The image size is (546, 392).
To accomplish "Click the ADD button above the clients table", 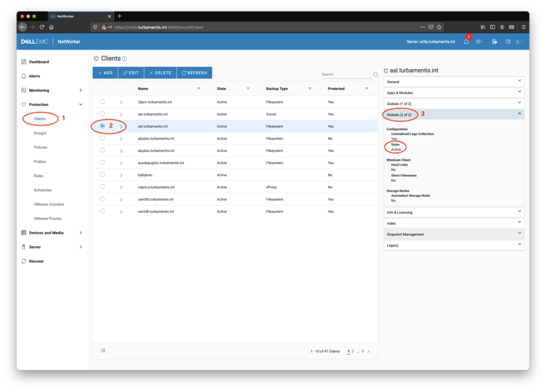I will pyautogui.click(x=105, y=72).
